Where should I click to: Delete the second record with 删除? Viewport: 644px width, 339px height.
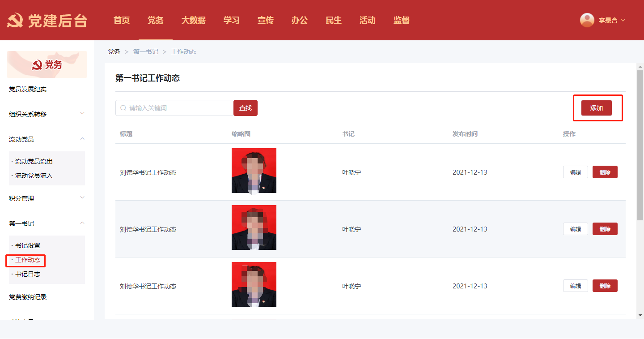coord(605,229)
